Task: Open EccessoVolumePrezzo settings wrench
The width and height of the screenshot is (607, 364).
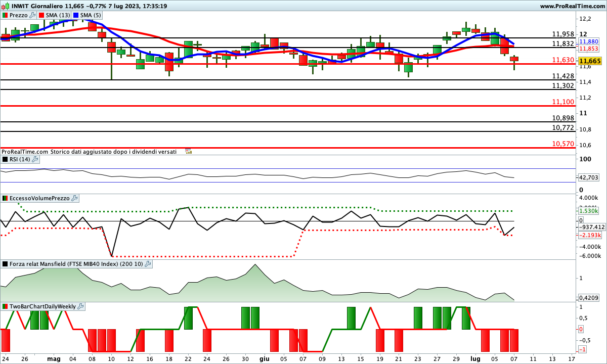Action: tap(74, 199)
